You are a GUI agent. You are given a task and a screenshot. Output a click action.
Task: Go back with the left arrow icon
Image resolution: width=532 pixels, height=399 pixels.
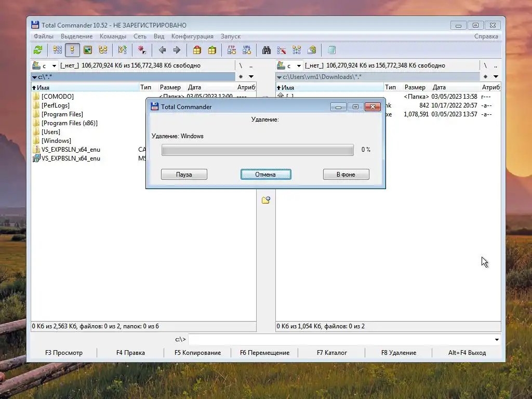point(162,50)
